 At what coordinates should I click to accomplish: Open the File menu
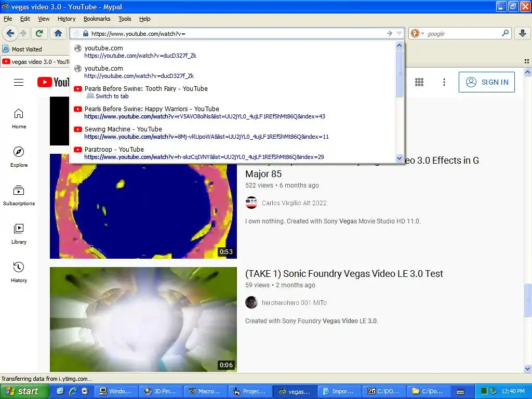pos(8,19)
